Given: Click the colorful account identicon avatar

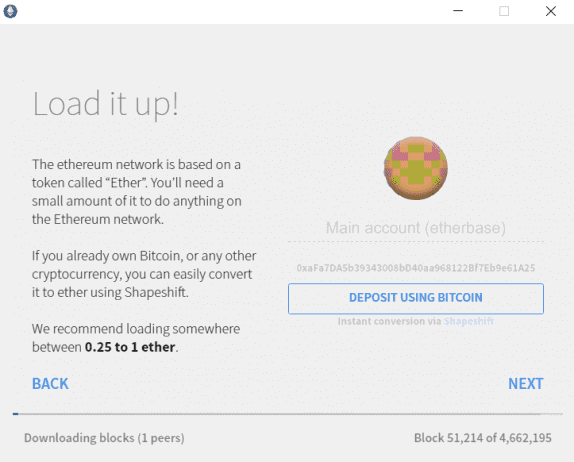Looking at the screenshot, I should coord(416,168).
